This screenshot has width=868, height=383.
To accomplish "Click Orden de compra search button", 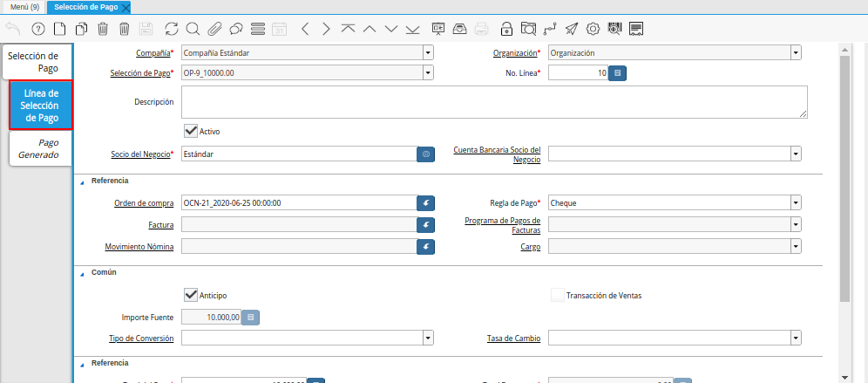I will tap(425, 203).
